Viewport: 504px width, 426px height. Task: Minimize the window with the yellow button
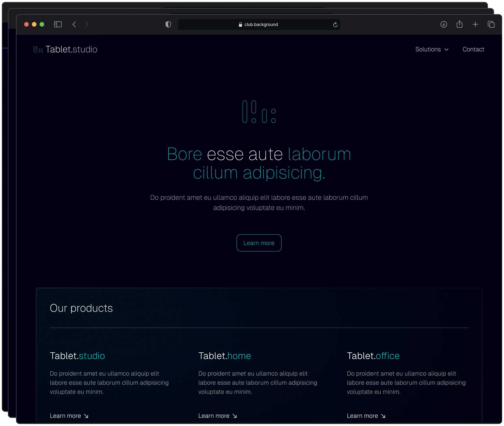click(x=34, y=24)
